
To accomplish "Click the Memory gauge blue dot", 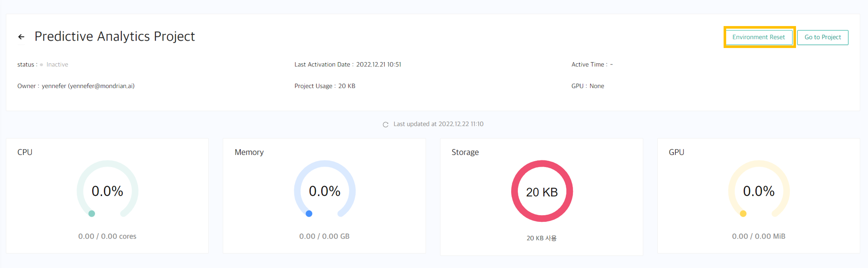I will 309,214.
